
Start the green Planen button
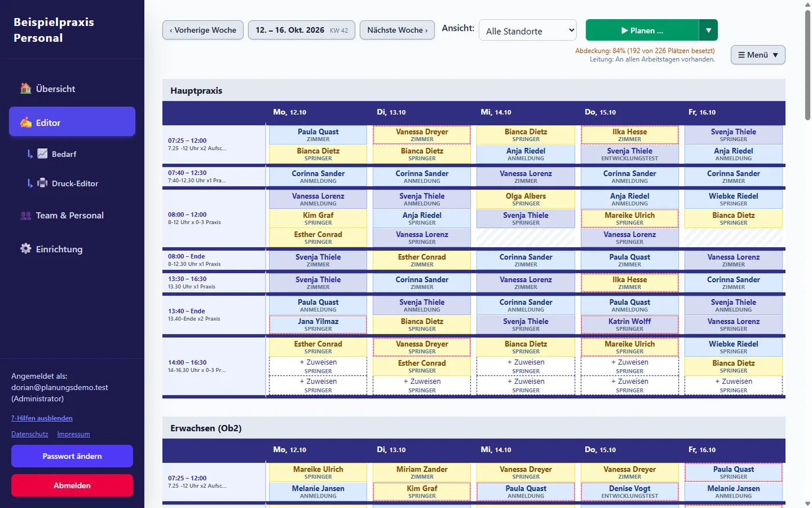coord(642,30)
